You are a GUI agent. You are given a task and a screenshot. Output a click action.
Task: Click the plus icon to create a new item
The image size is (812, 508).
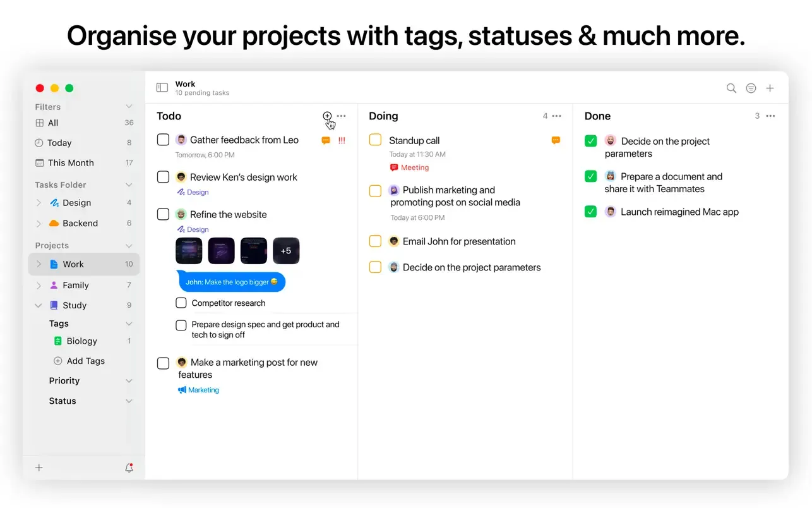[x=770, y=88]
